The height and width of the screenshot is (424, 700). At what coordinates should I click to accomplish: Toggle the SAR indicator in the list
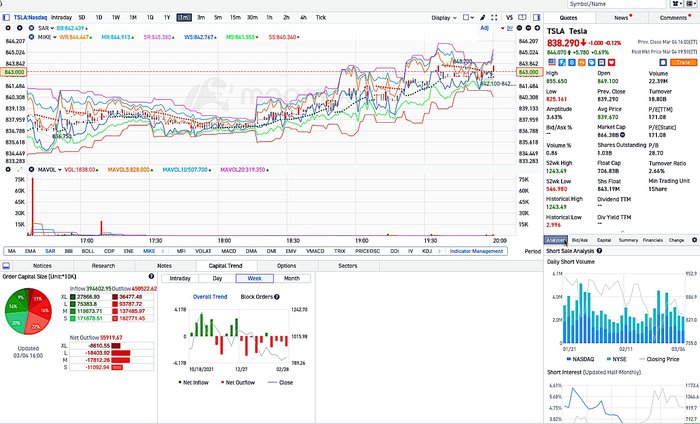pyautogui.click(x=50, y=251)
